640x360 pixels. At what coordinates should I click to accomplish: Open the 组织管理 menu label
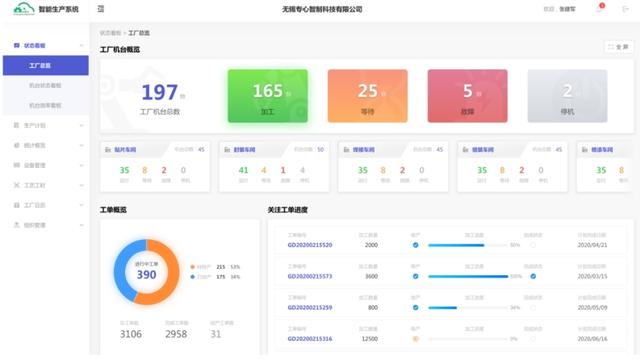pos(34,225)
